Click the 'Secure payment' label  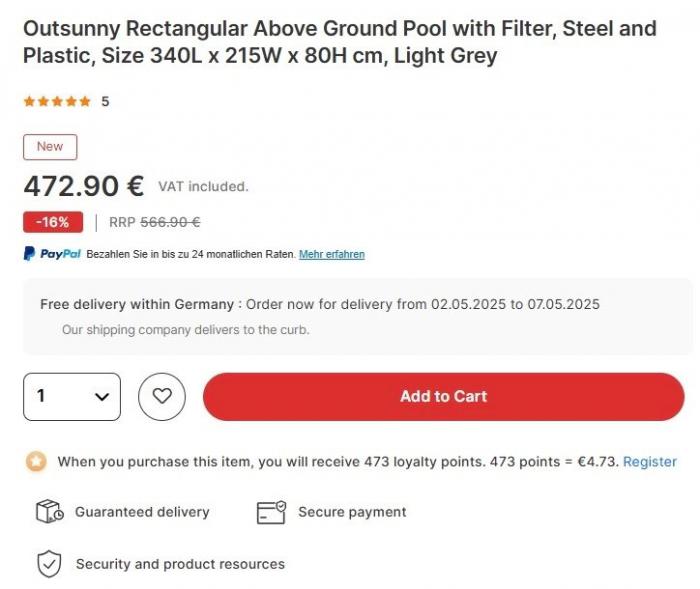coord(352,512)
